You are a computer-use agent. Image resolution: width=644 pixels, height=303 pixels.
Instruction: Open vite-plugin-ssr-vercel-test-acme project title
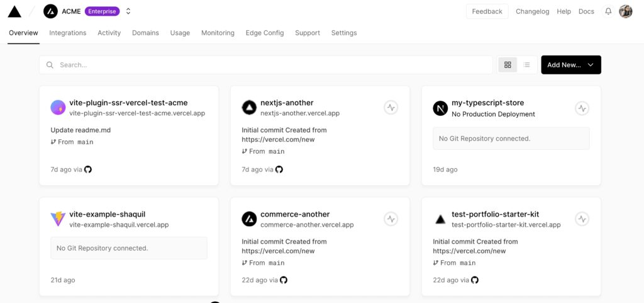[128, 103]
